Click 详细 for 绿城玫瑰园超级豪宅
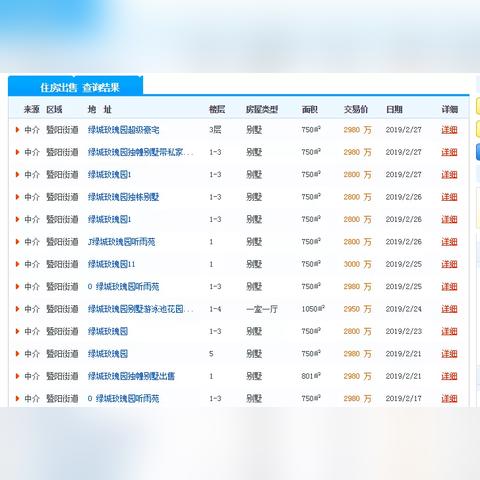 pyautogui.click(x=449, y=130)
